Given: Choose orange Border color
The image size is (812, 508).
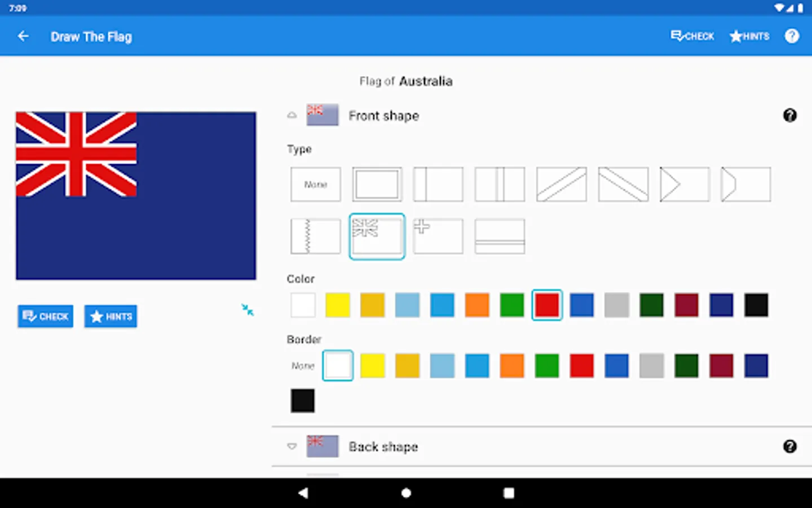Looking at the screenshot, I should point(512,366).
